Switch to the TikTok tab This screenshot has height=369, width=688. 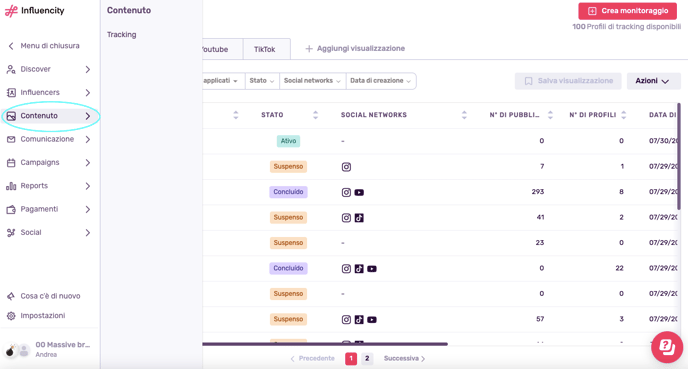[265, 49]
